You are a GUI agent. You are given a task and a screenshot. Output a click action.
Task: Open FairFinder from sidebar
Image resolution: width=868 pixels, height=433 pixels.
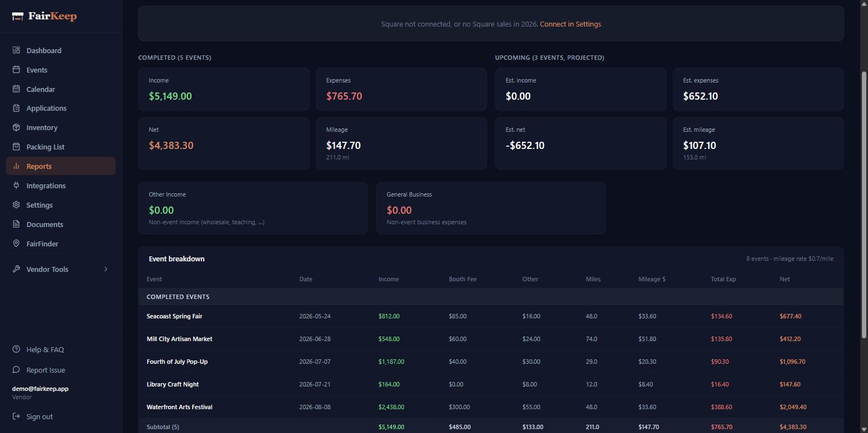click(x=61, y=244)
